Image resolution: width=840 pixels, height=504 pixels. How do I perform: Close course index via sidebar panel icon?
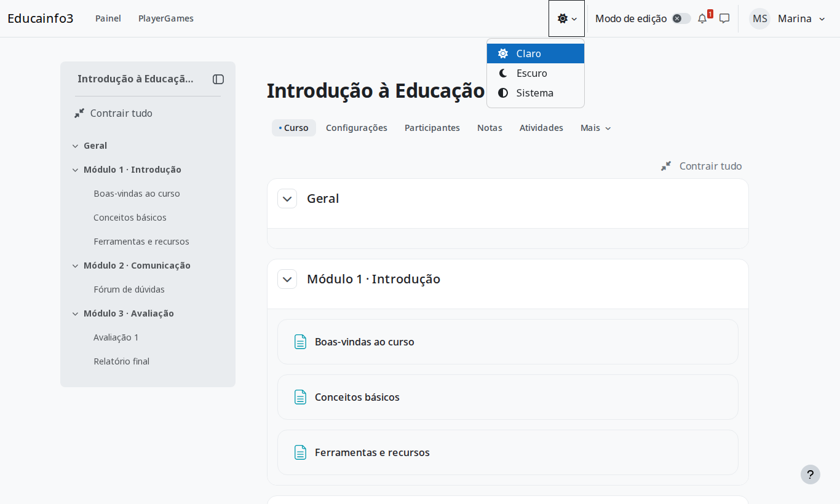point(218,79)
